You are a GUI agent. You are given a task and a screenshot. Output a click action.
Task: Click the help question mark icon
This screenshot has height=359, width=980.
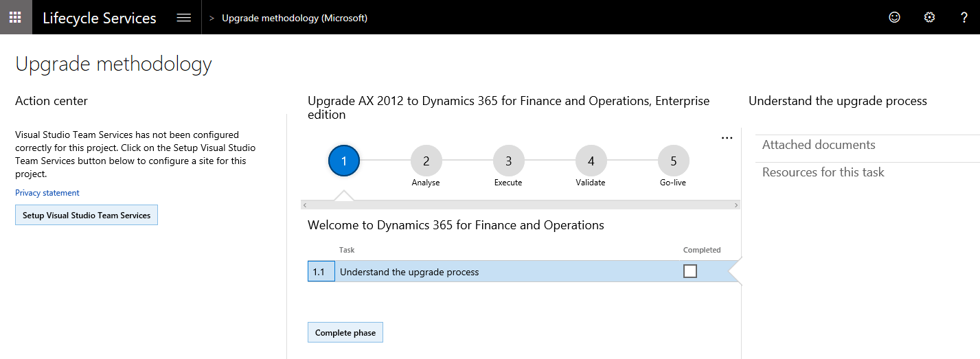[964, 18]
